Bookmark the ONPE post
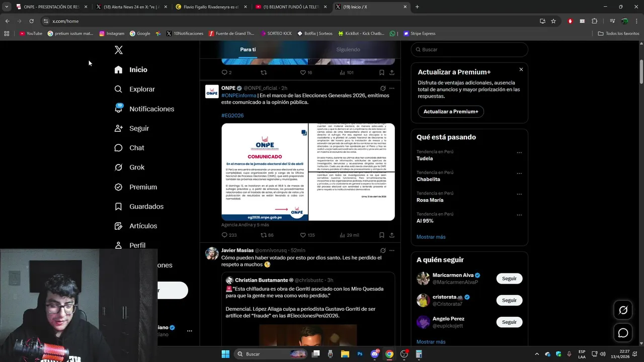644x362 pixels. pyautogui.click(x=382, y=235)
